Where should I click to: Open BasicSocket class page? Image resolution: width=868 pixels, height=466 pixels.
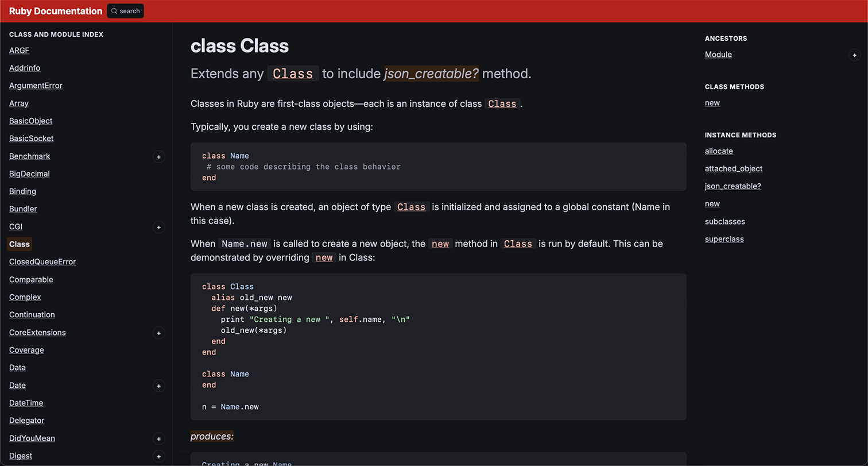click(32, 138)
